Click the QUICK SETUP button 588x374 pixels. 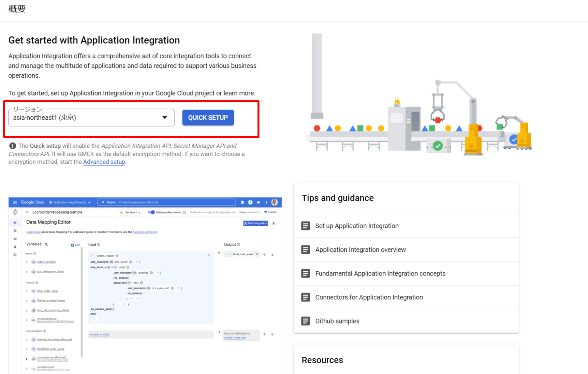pos(208,117)
